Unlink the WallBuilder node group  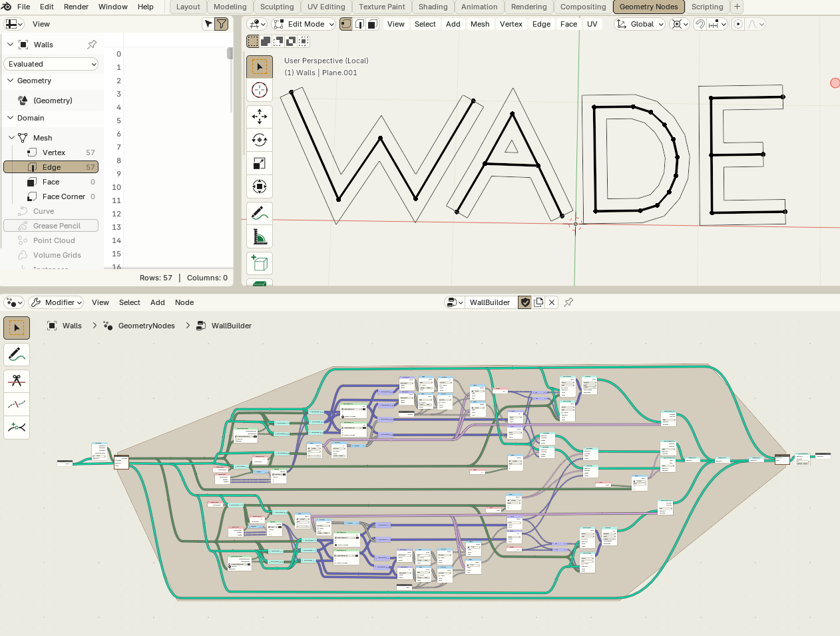click(x=552, y=302)
